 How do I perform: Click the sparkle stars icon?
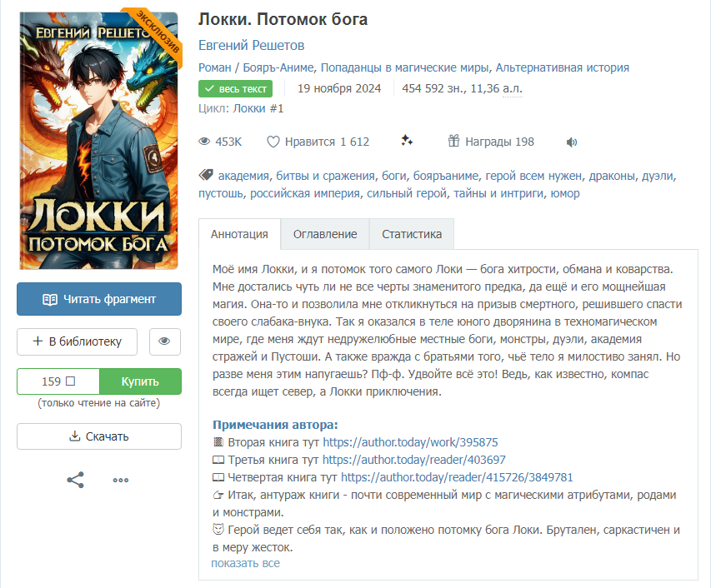click(x=407, y=141)
